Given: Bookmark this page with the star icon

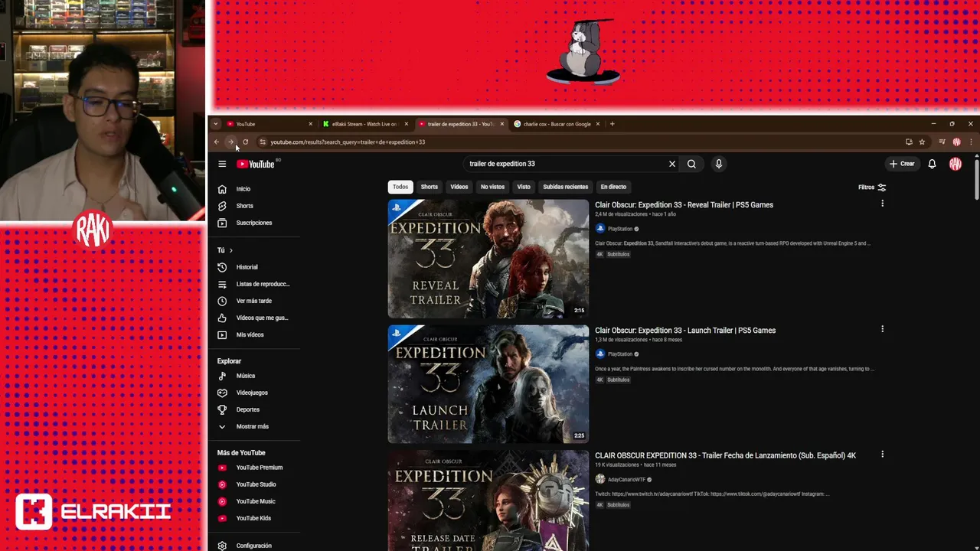Looking at the screenshot, I should (922, 142).
